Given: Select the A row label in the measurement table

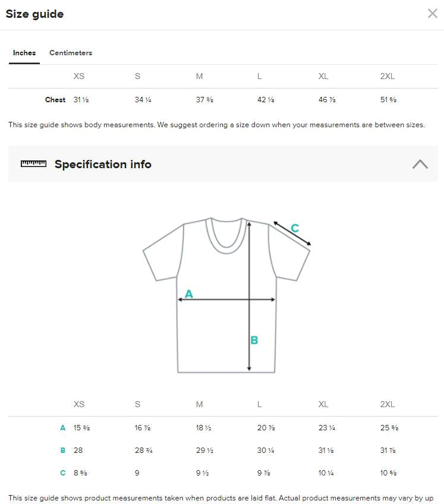Looking at the screenshot, I should pyautogui.click(x=62, y=427).
